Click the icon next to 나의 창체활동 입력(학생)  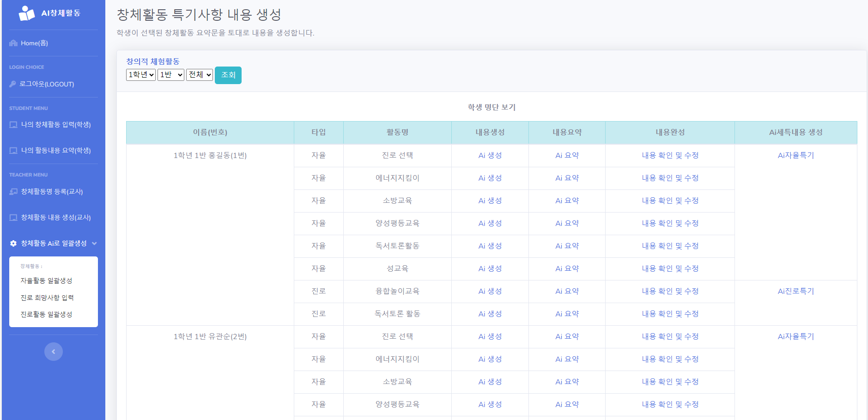pyautogui.click(x=13, y=125)
